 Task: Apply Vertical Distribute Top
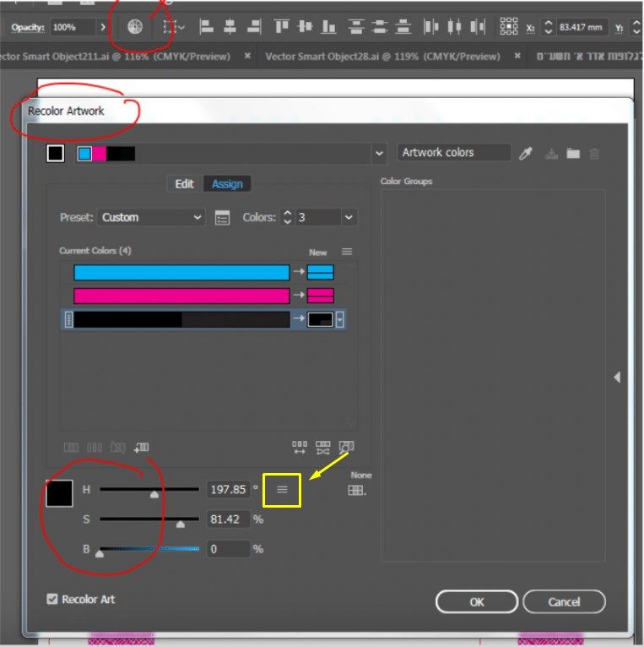pos(356,27)
